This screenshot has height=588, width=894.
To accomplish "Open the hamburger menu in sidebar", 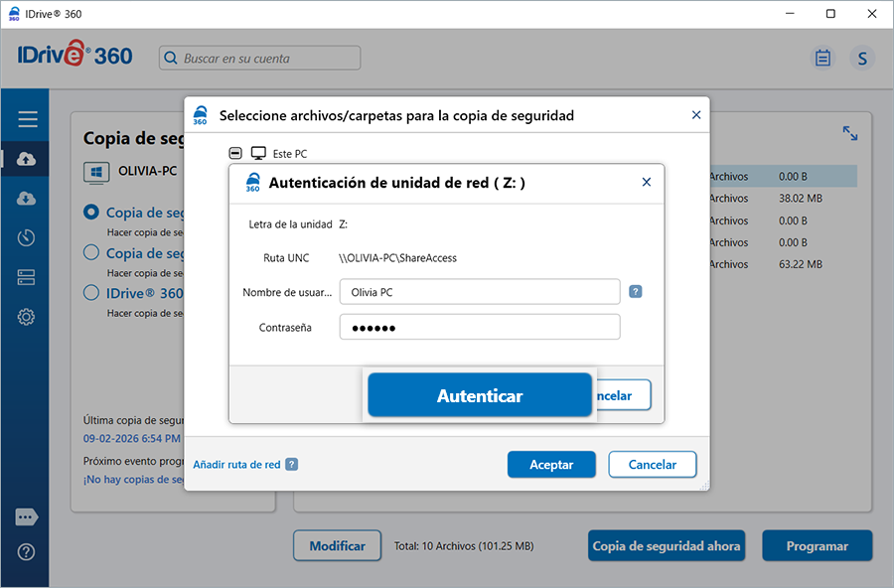I will coord(28,119).
